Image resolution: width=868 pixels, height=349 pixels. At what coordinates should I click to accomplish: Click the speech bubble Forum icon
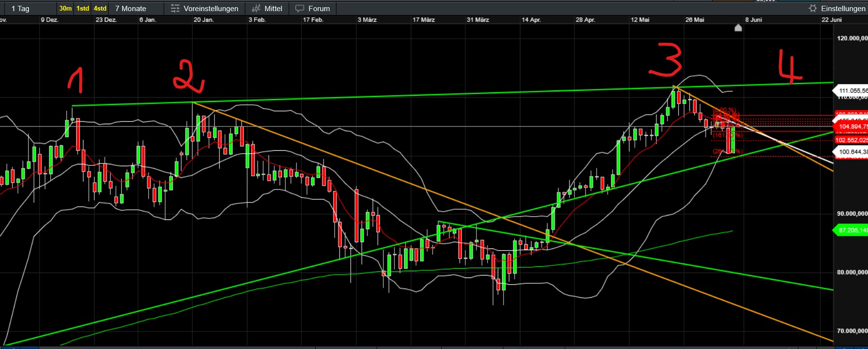coord(300,9)
